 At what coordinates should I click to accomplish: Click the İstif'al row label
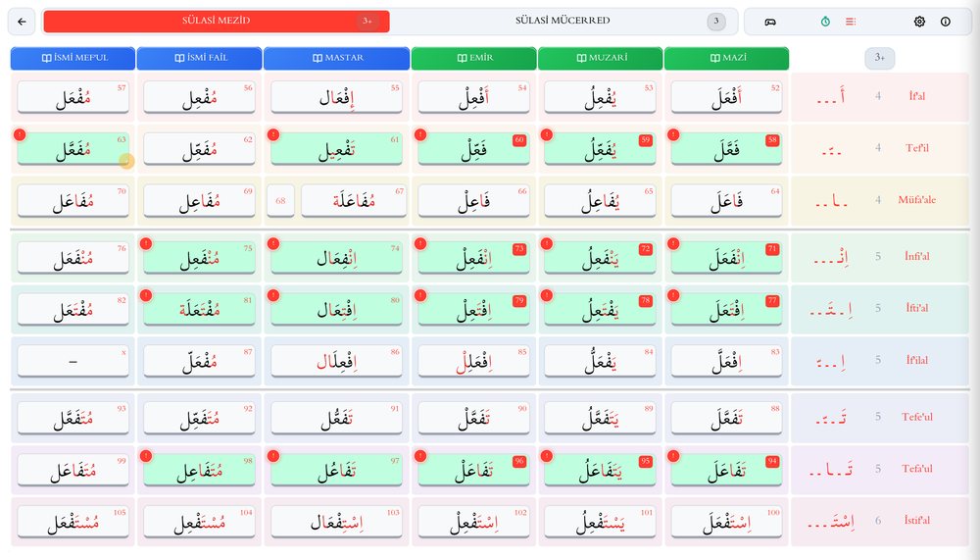[x=917, y=521]
